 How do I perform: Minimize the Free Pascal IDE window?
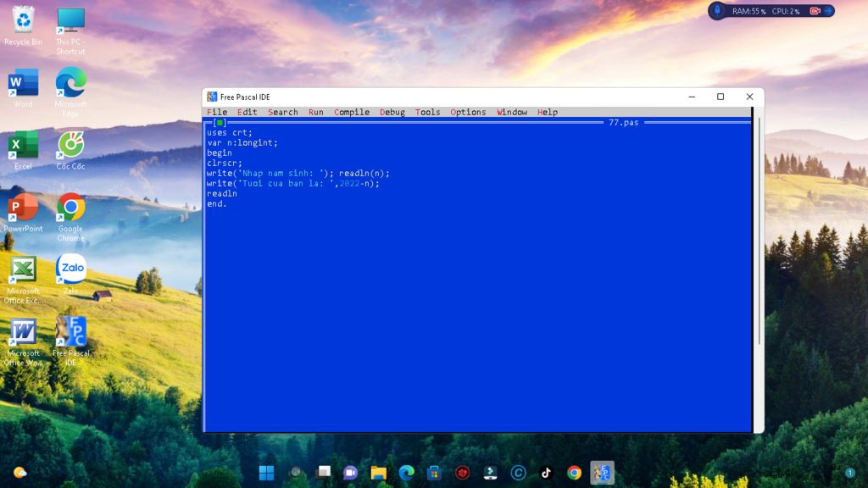pyautogui.click(x=692, y=97)
